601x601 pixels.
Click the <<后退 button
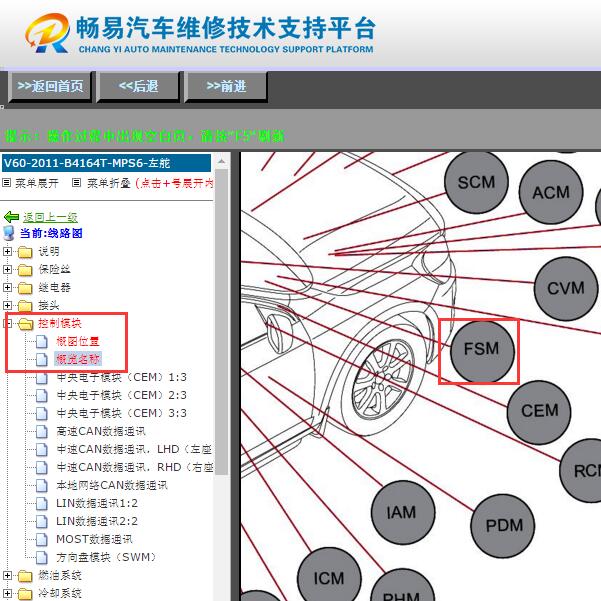click(138, 87)
